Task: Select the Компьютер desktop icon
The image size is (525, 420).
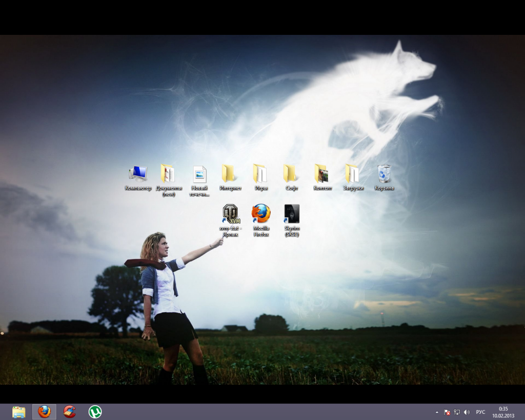Action: (138, 174)
